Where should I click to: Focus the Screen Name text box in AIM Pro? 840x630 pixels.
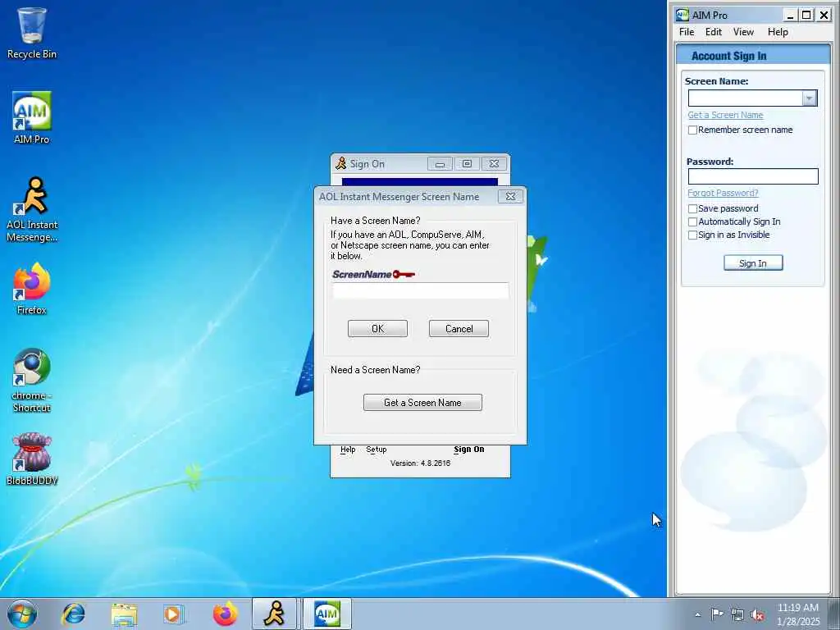(x=745, y=98)
